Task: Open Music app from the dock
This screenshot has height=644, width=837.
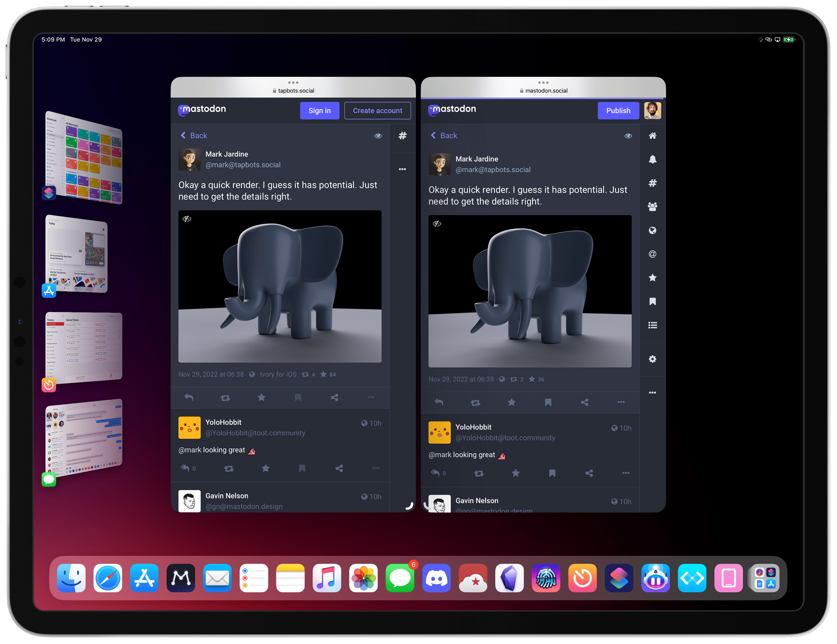Action: coord(327,578)
